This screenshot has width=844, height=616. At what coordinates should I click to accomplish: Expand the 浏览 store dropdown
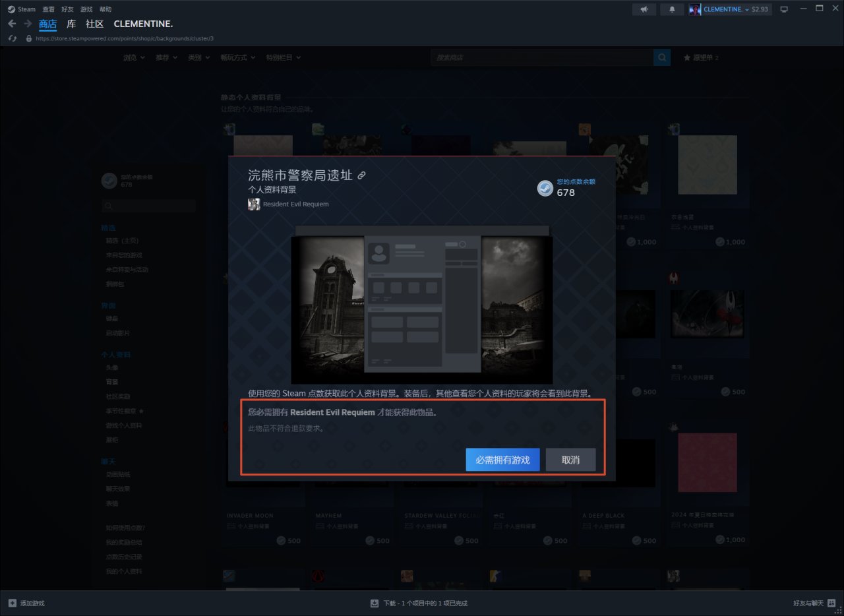click(134, 57)
